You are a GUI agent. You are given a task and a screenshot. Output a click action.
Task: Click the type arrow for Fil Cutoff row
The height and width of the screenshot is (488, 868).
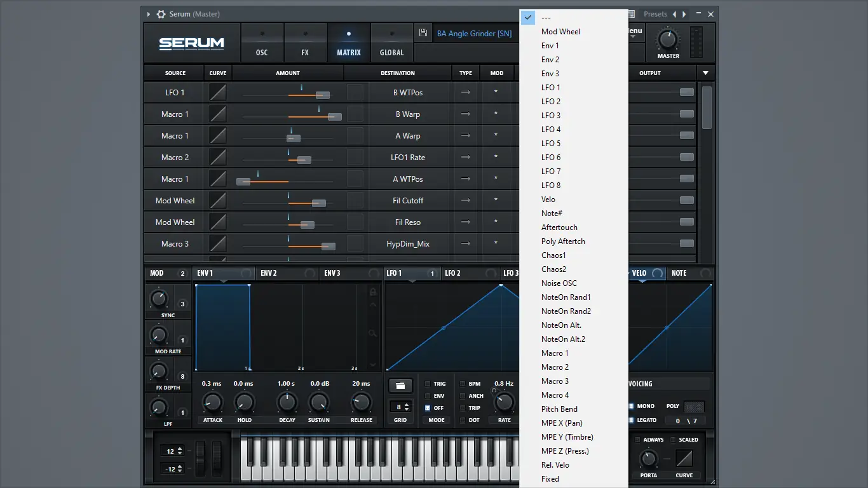(466, 200)
